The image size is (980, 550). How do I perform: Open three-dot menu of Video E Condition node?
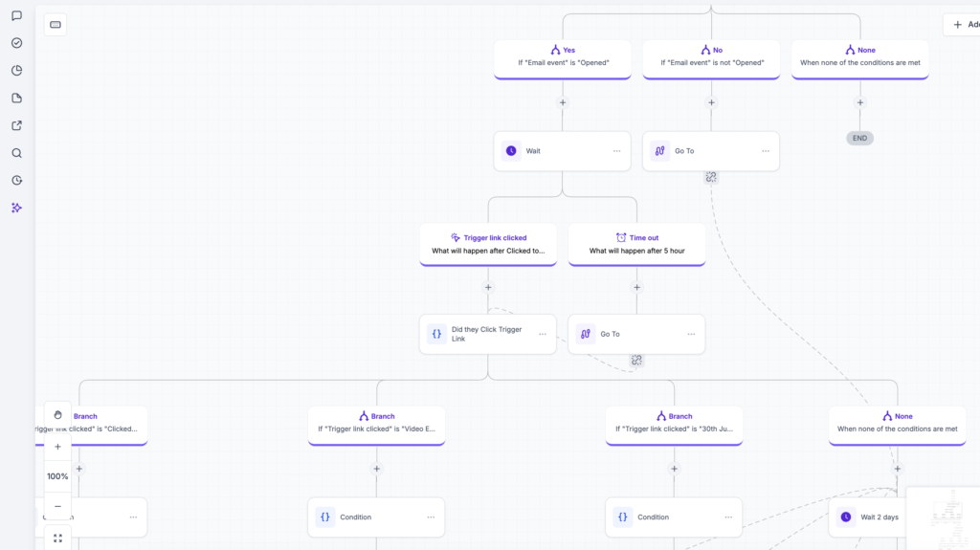point(431,517)
